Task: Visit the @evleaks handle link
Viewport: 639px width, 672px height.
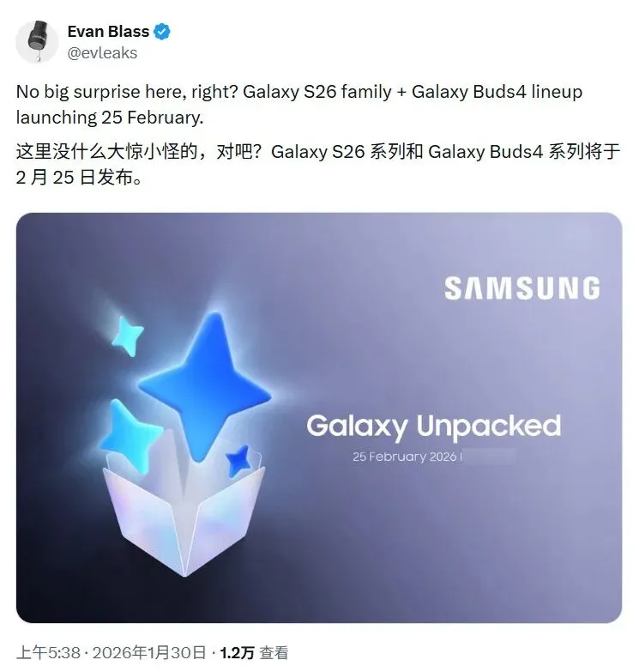Action: 102,53
